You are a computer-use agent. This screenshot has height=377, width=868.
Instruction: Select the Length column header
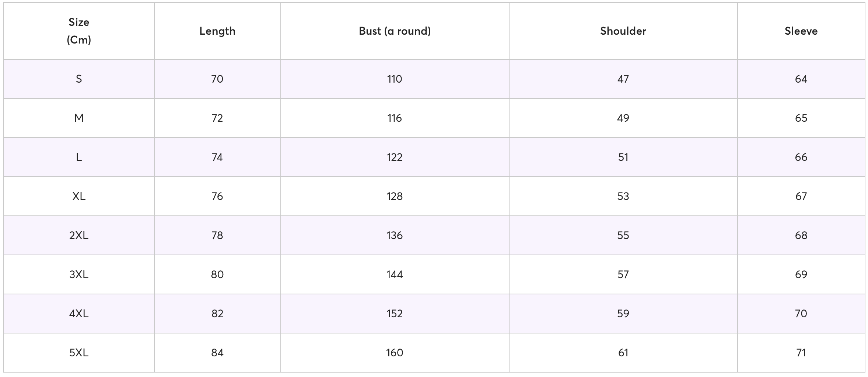[x=217, y=31]
